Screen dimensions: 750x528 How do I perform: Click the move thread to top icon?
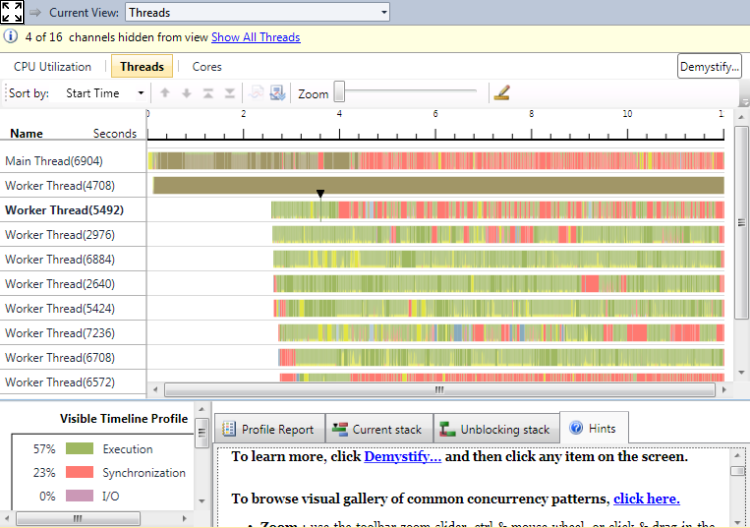tap(208, 93)
